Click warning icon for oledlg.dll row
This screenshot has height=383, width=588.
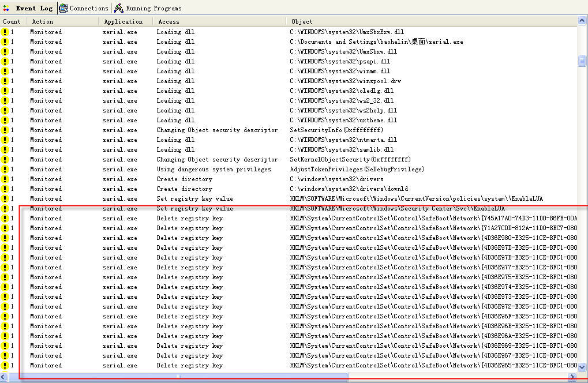click(5, 91)
